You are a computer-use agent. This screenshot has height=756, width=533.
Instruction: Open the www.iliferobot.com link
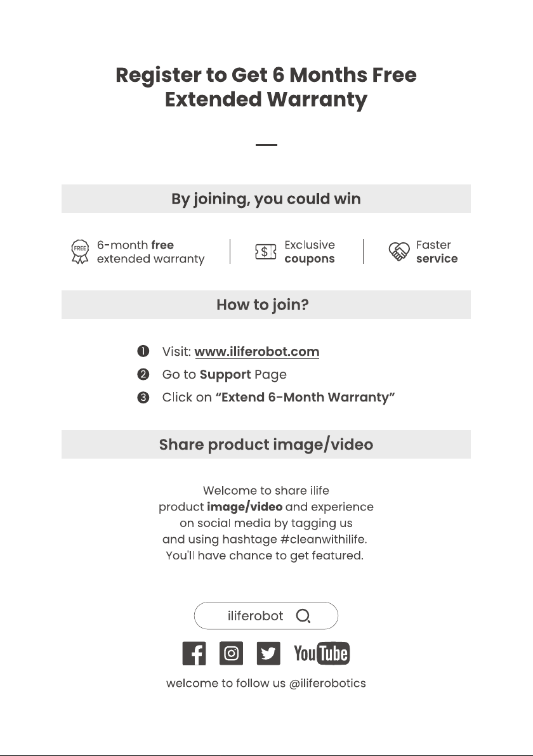click(257, 351)
